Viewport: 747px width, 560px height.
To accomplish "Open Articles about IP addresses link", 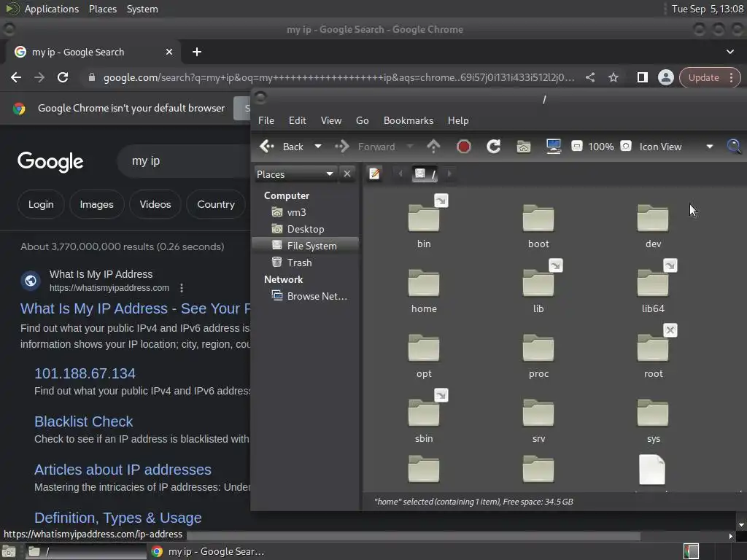I will 123,470.
